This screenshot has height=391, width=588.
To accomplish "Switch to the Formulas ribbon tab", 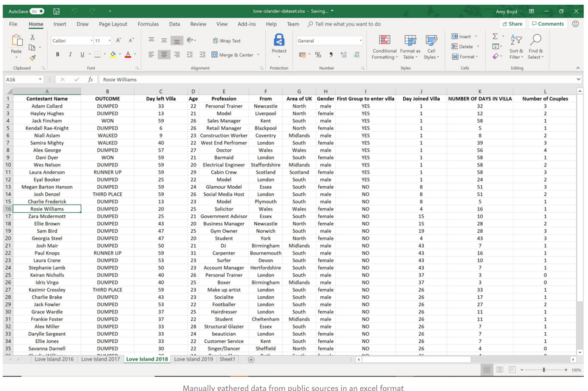I will [148, 24].
